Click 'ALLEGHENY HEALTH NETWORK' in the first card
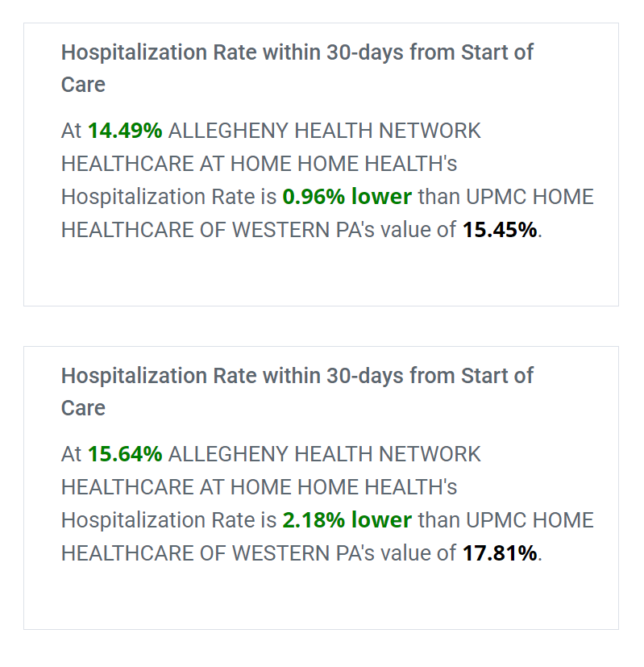The height and width of the screenshot is (667, 644). [324, 130]
